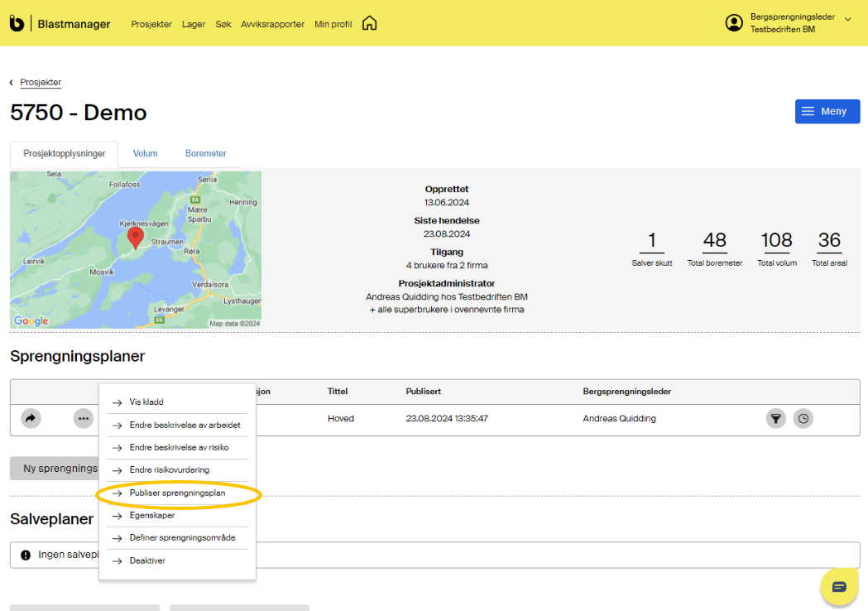Viewport: 868px width, 611px height.
Task: Click the filter funnel icon in plan row
Action: coord(775,419)
